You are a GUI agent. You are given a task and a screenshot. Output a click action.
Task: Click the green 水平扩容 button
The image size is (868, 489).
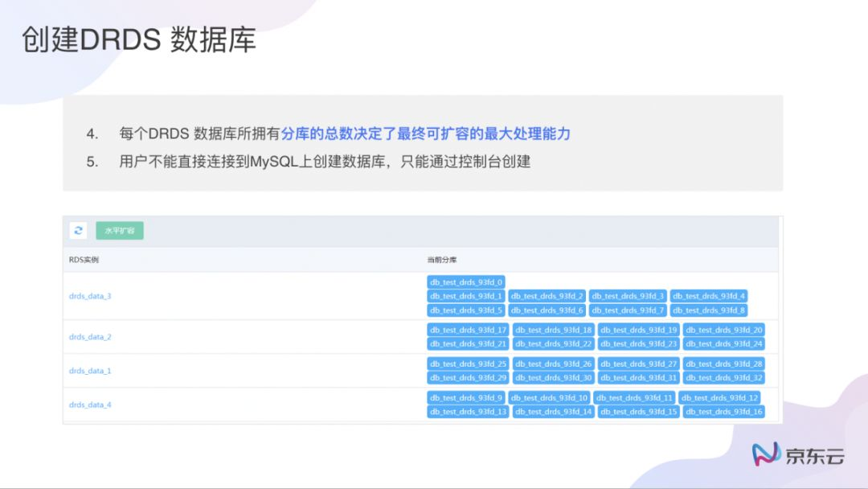120,230
